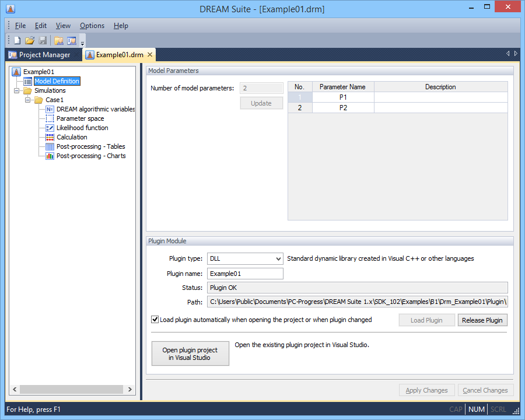Open the Options menu
The image size is (525, 420).
click(92, 26)
